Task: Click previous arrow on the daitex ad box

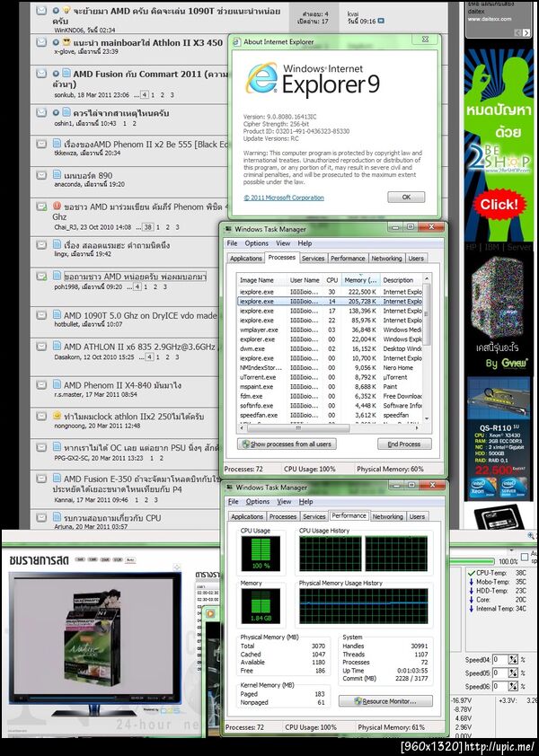Action: point(517,32)
